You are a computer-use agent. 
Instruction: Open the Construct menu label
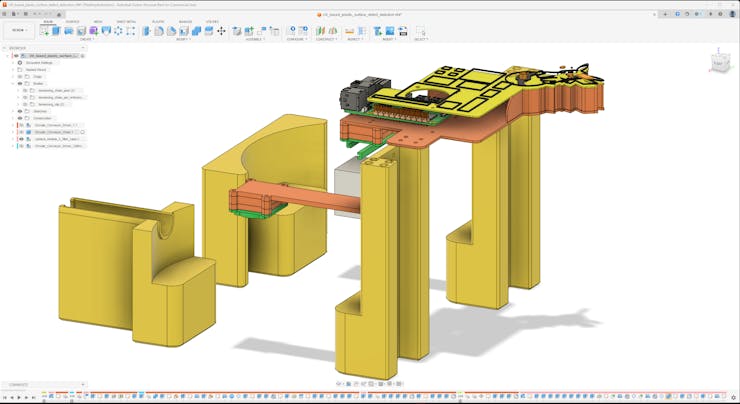coord(325,39)
